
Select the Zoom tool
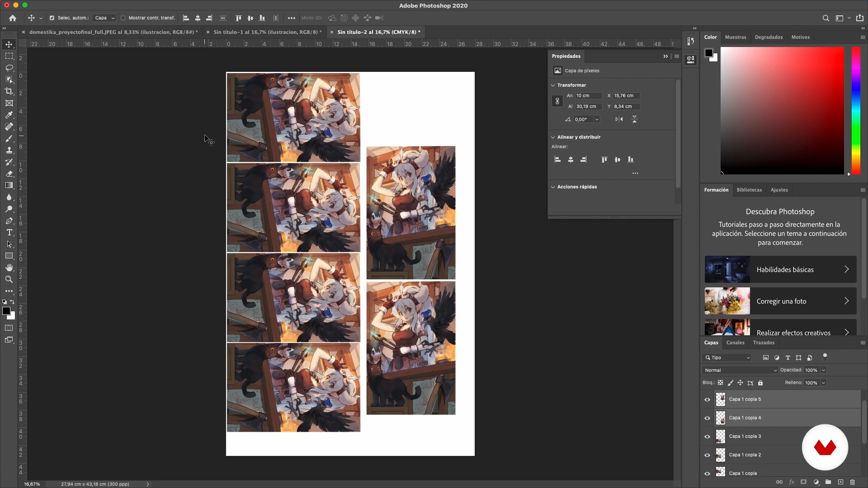click(9, 279)
